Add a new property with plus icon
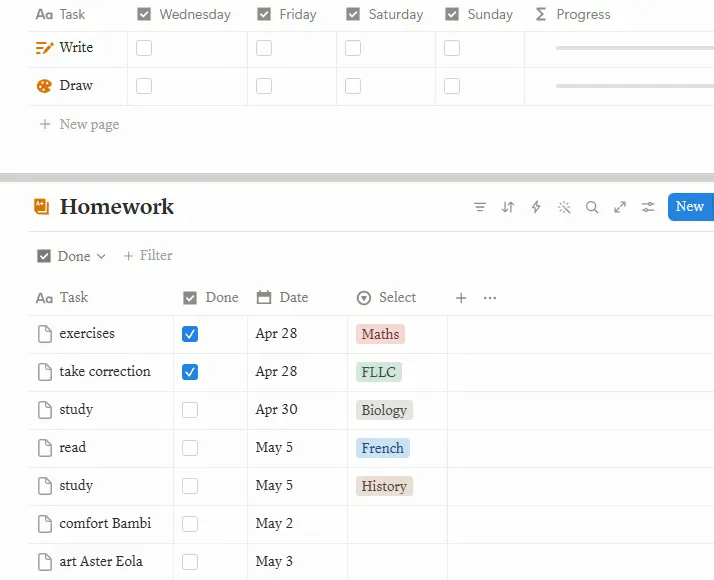 pyautogui.click(x=461, y=298)
